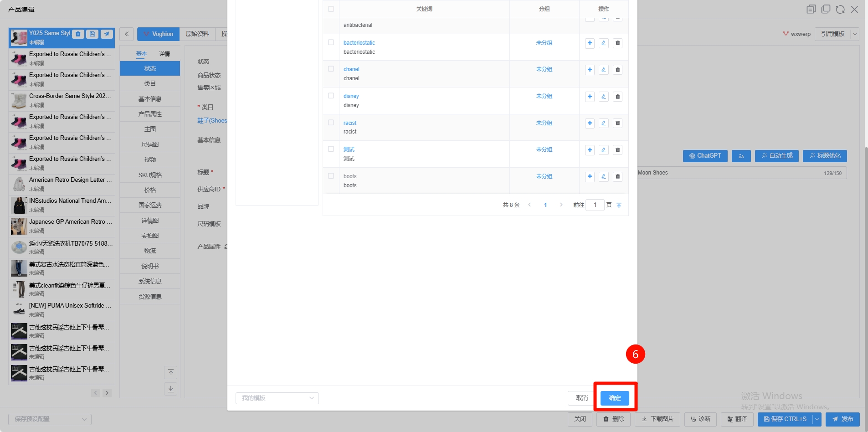Switch to the 原始资料 tab
Viewport: 868px width, 432px height.
pyautogui.click(x=197, y=34)
